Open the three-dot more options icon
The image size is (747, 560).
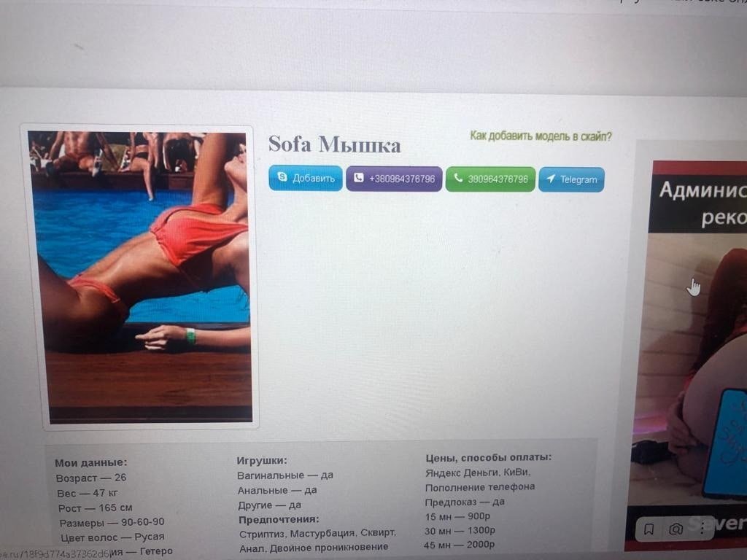(x=703, y=529)
